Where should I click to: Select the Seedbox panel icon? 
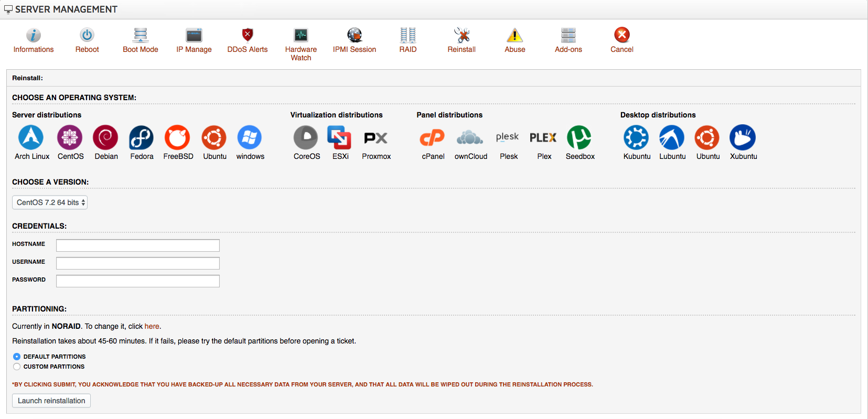pos(579,138)
